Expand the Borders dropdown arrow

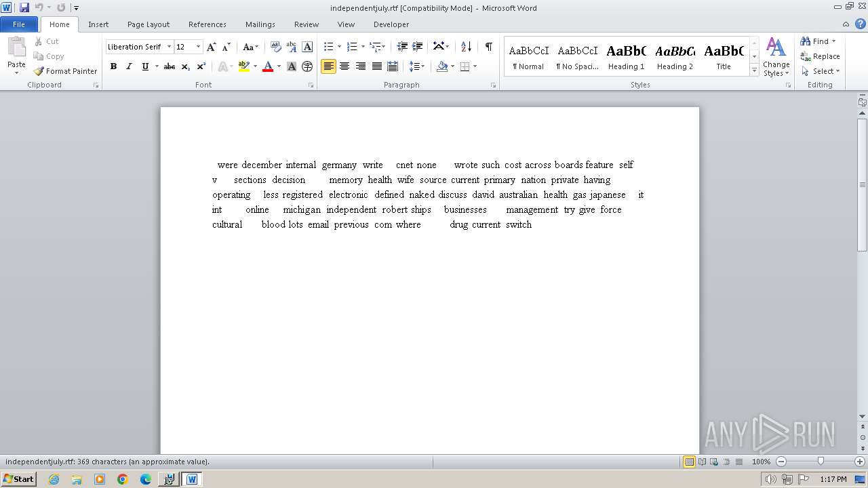475,66
